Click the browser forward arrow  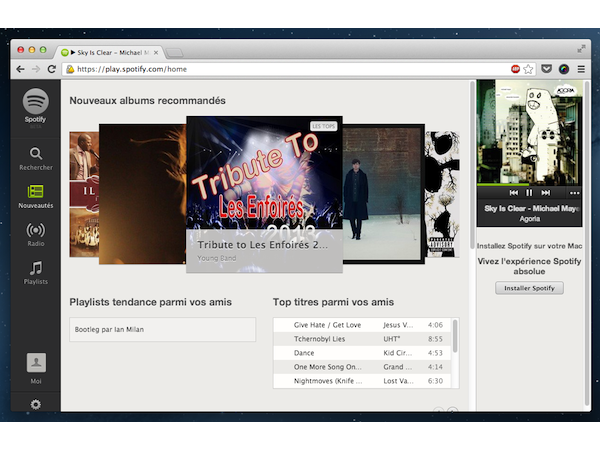point(36,69)
